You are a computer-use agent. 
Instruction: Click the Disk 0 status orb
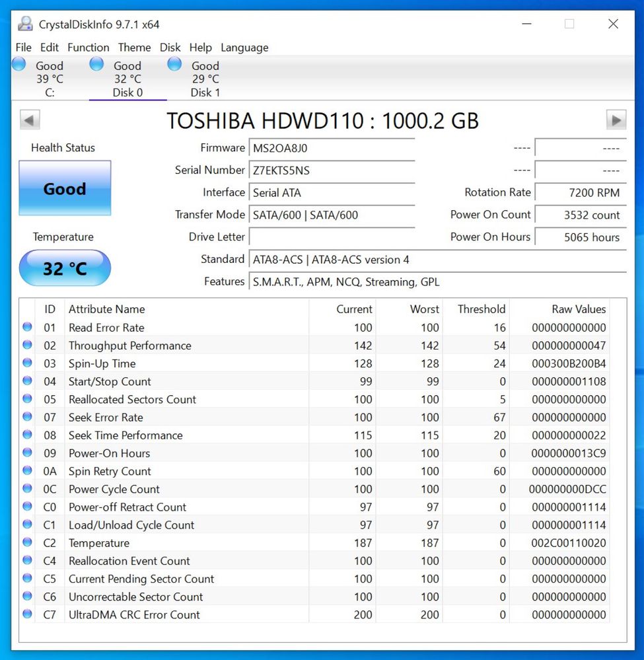97,64
